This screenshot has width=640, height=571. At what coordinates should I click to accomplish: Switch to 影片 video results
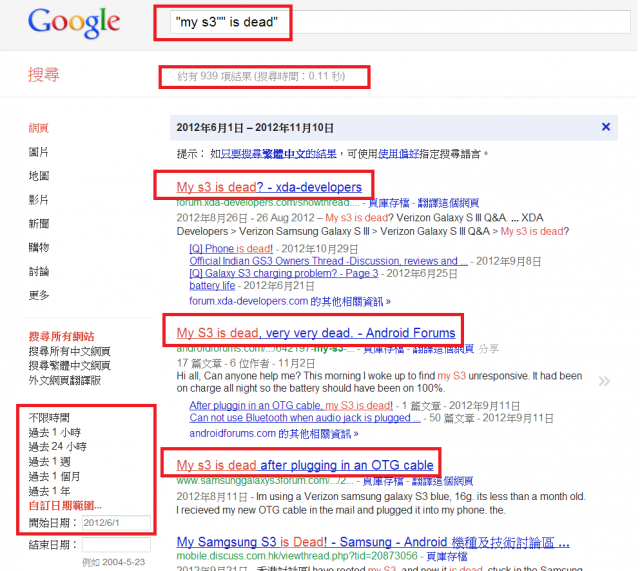tap(38, 200)
